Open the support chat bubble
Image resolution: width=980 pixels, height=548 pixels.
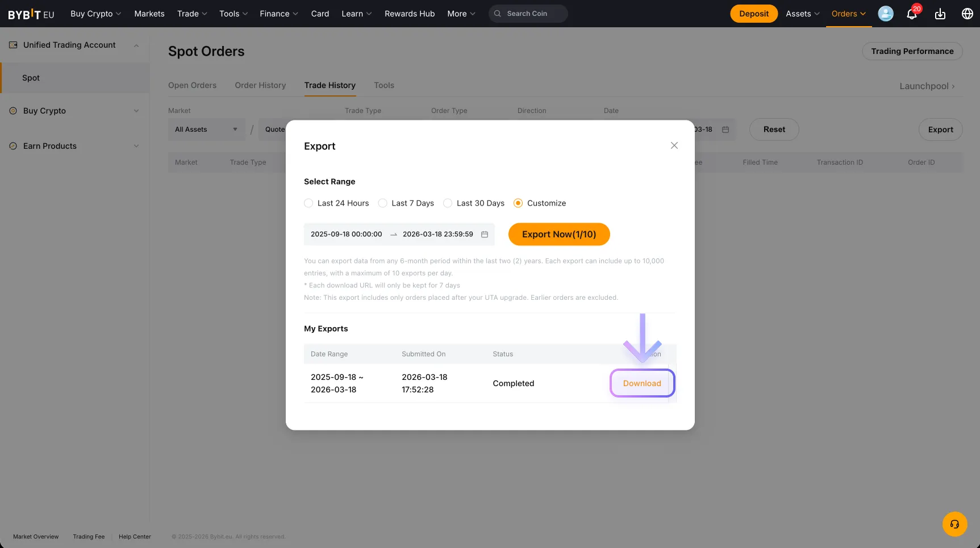click(954, 524)
